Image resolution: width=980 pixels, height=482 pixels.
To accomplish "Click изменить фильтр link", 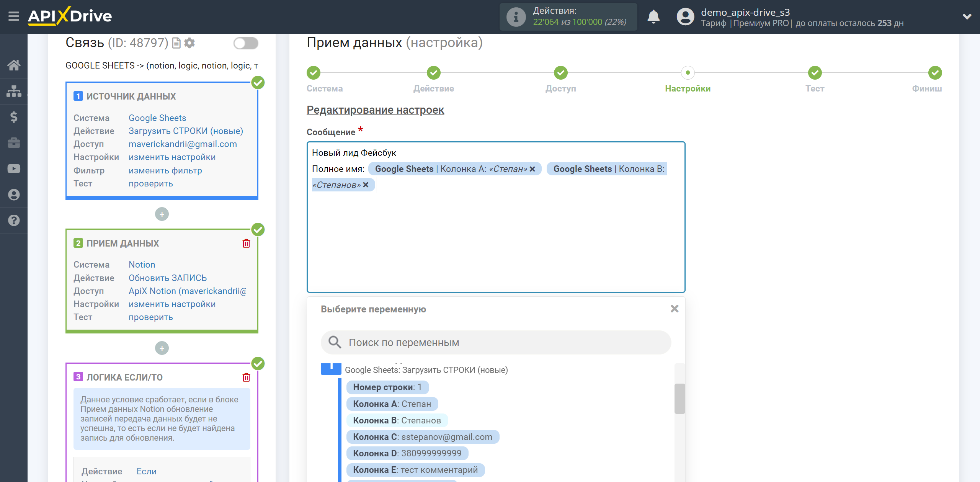I will pyautogui.click(x=165, y=170).
